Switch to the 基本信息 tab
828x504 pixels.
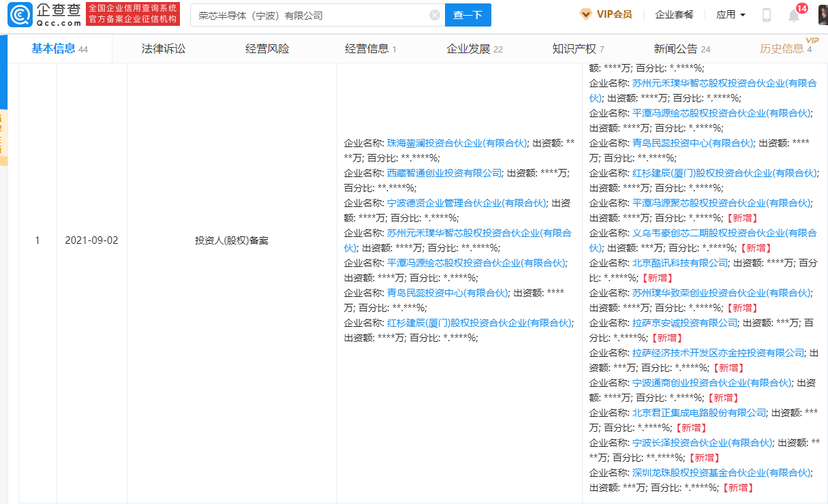coord(60,48)
